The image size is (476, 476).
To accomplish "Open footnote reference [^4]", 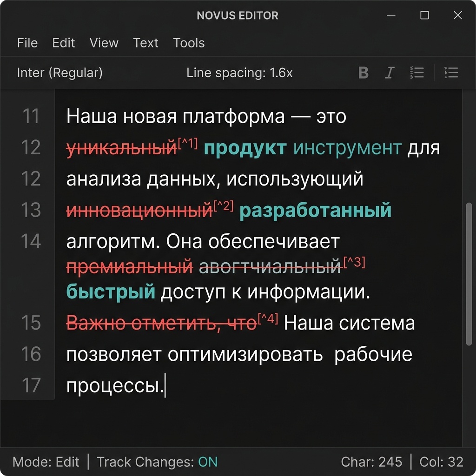I will 268,318.
